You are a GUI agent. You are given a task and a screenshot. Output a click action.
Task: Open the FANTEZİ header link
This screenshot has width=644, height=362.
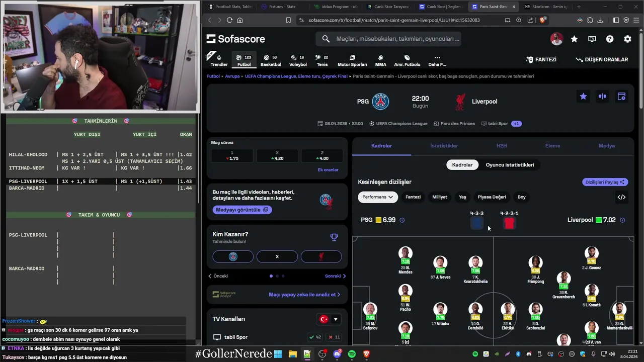click(541, 59)
